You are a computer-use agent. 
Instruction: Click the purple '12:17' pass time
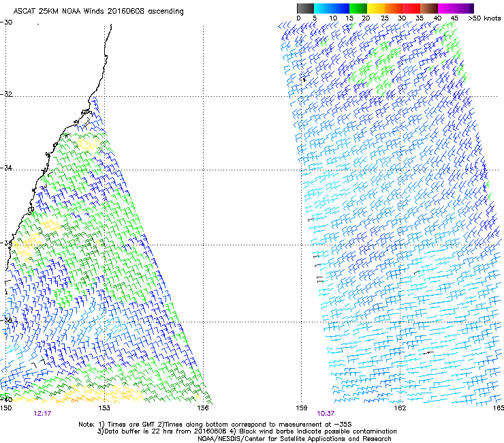[42, 414]
